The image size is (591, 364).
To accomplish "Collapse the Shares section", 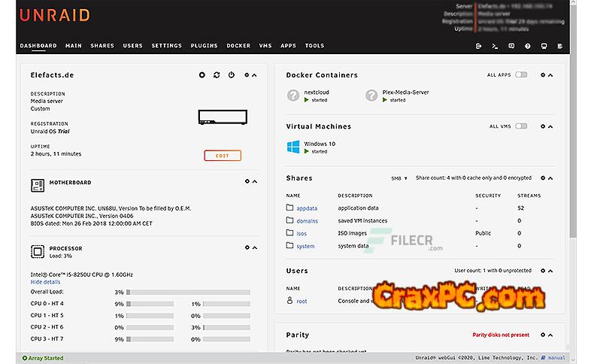I will (550, 177).
